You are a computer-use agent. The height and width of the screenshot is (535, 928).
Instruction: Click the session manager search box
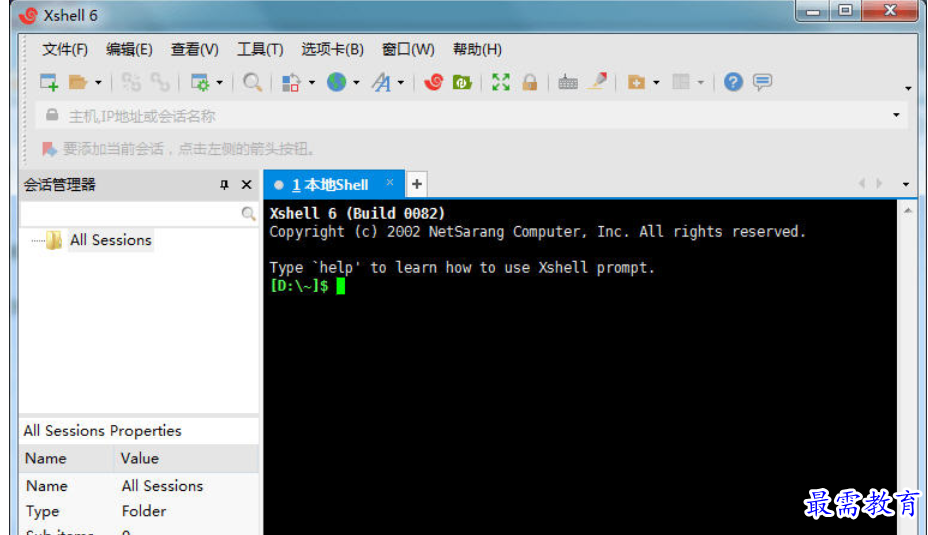pyautogui.click(x=130, y=214)
